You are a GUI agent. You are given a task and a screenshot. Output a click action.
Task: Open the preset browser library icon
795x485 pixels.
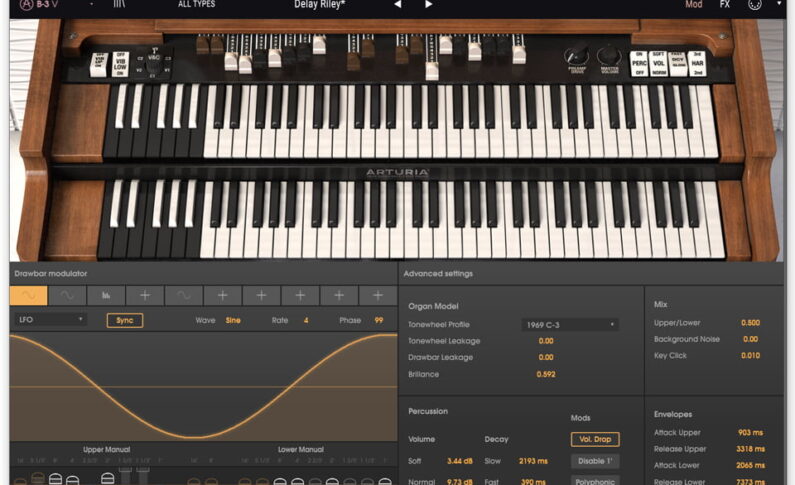coord(119,4)
